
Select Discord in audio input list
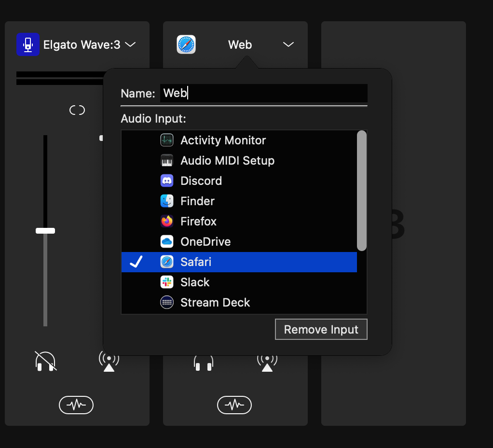[x=239, y=181]
